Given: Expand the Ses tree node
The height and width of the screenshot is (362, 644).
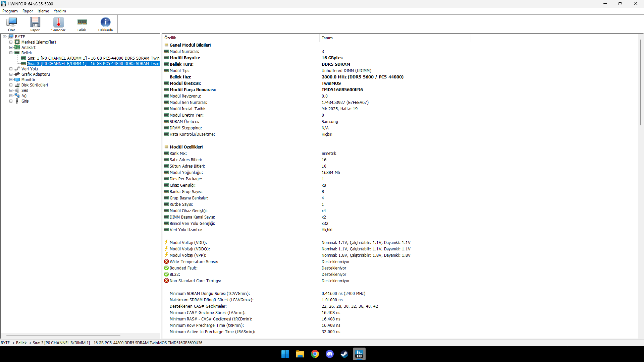Looking at the screenshot, I should (11, 90).
